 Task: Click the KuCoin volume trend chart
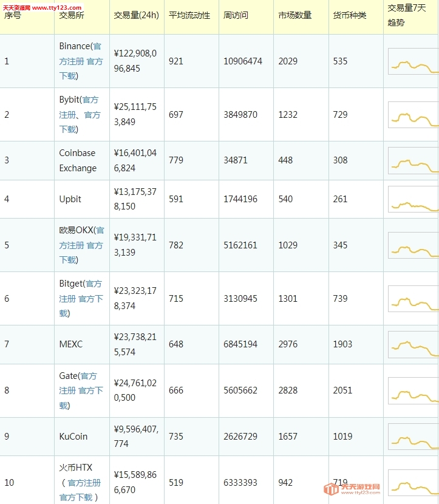click(413, 437)
